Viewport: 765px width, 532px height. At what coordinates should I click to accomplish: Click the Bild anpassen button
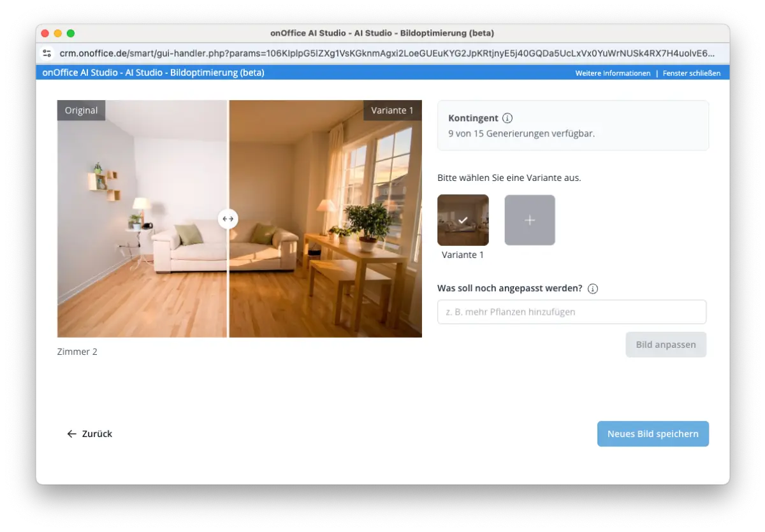click(666, 345)
